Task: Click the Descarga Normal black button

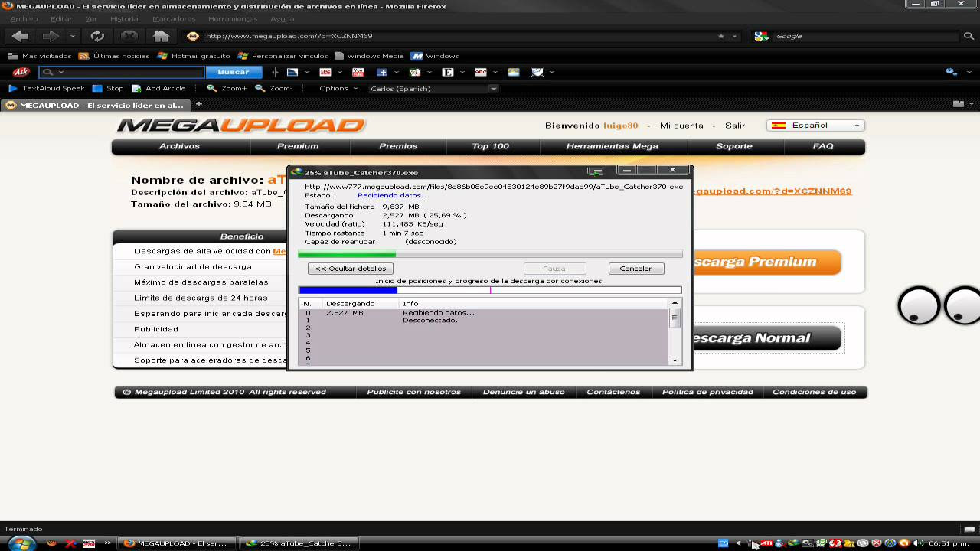Action: 766,337
